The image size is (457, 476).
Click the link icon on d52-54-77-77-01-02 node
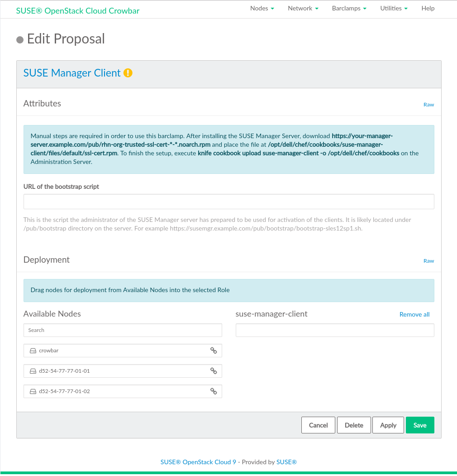pyautogui.click(x=214, y=391)
